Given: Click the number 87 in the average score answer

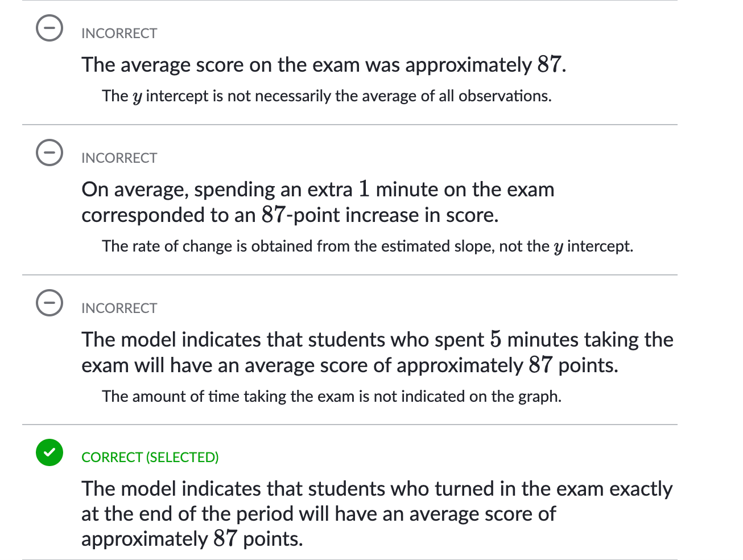Looking at the screenshot, I should [549, 65].
